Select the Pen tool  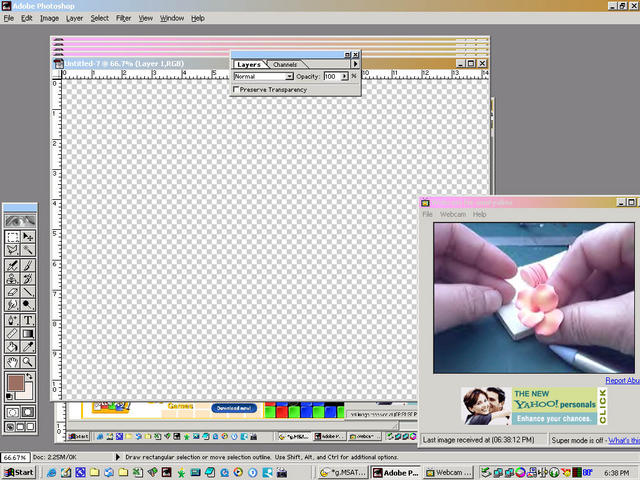tap(12, 320)
